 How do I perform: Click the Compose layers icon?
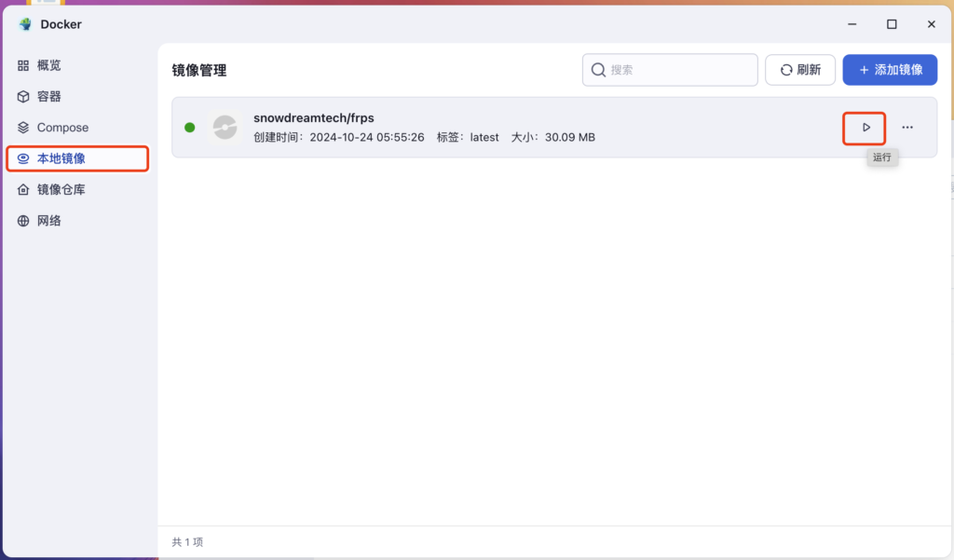(x=23, y=128)
